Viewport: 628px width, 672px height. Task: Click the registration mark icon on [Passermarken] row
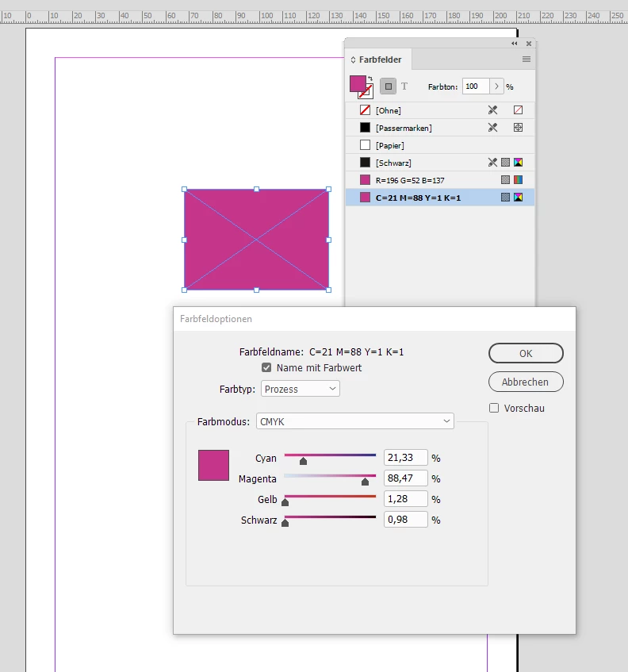[x=518, y=127]
